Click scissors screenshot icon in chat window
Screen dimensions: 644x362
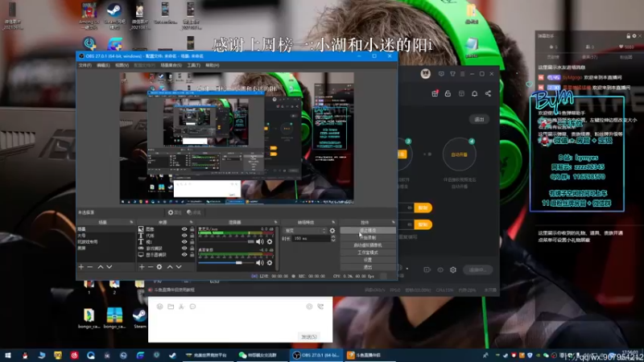click(x=182, y=306)
